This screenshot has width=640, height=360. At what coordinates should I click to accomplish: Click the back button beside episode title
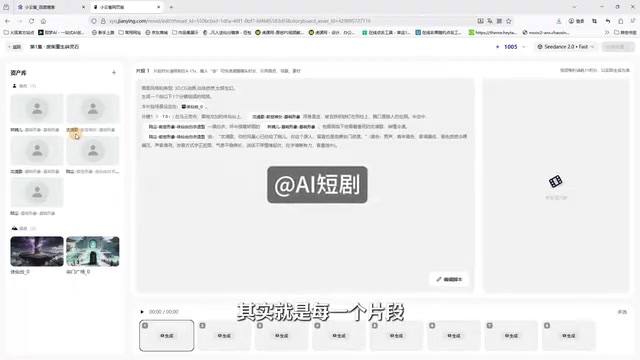pyautogui.click(x=15, y=47)
